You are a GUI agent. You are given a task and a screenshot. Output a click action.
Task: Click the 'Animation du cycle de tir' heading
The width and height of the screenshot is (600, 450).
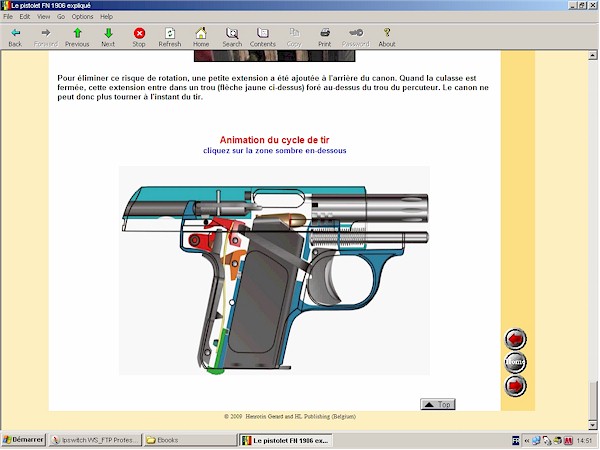coord(274,140)
